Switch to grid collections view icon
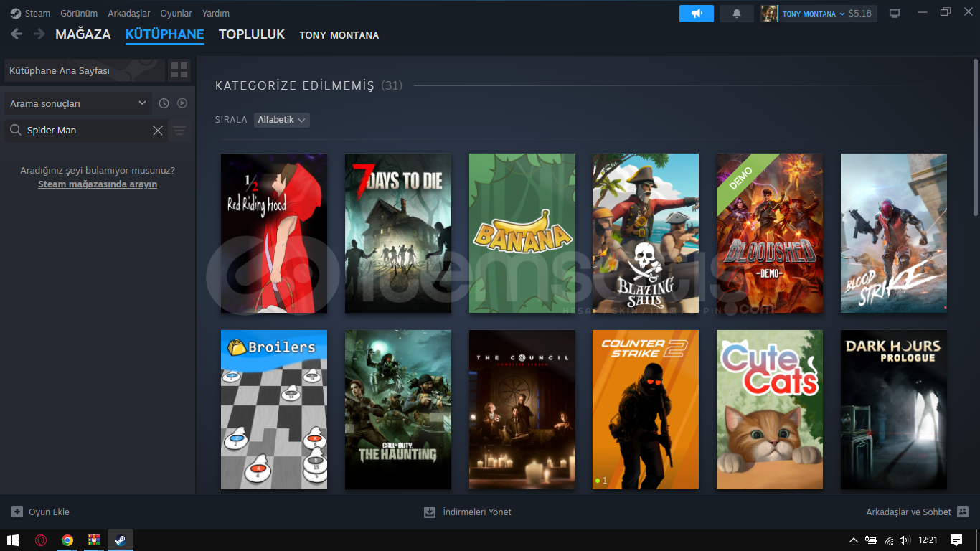Screen dimensions: 980x551 (179, 70)
